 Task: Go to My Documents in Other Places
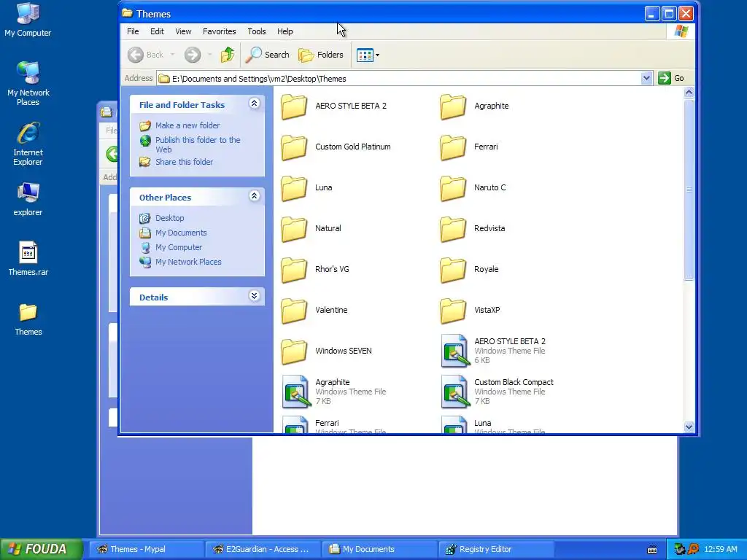click(x=181, y=233)
